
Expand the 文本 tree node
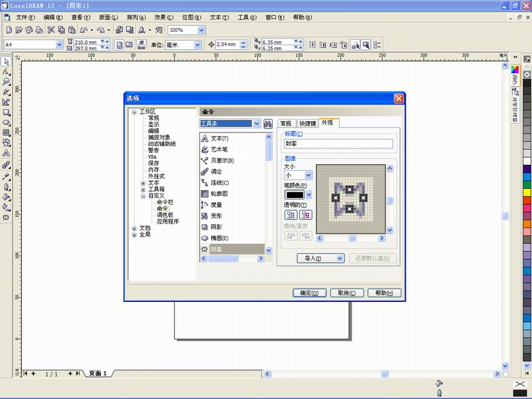[143, 184]
